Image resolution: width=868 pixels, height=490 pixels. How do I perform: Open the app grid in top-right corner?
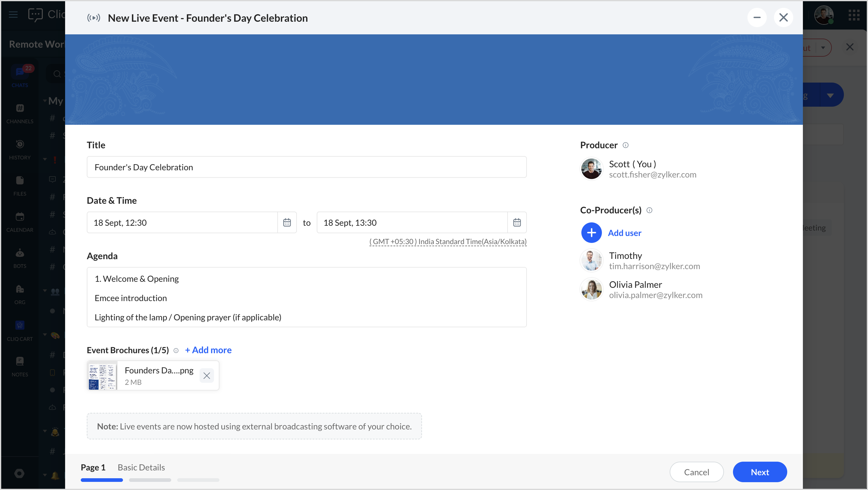[854, 15]
